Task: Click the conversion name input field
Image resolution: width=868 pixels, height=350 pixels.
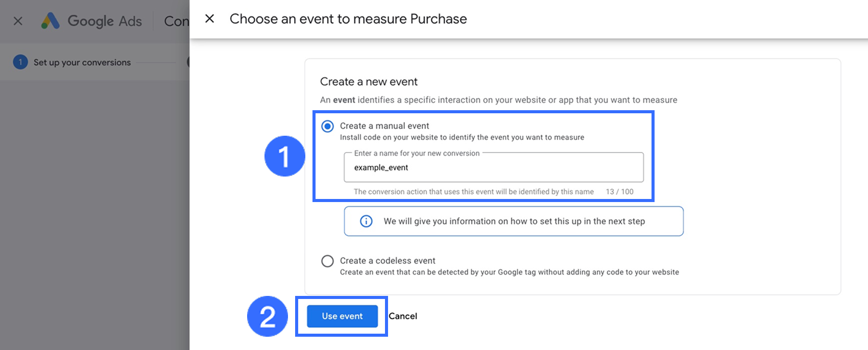Action: [493, 167]
